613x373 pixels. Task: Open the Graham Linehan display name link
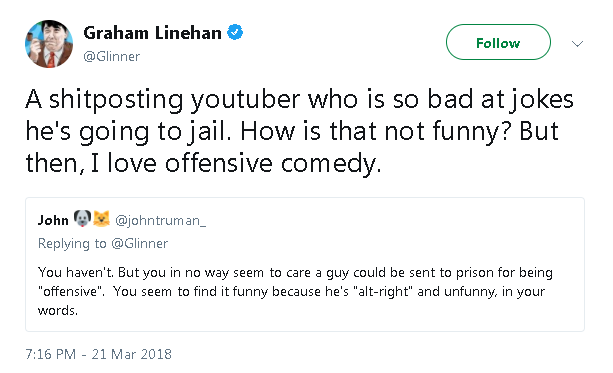[x=152, y=33]
